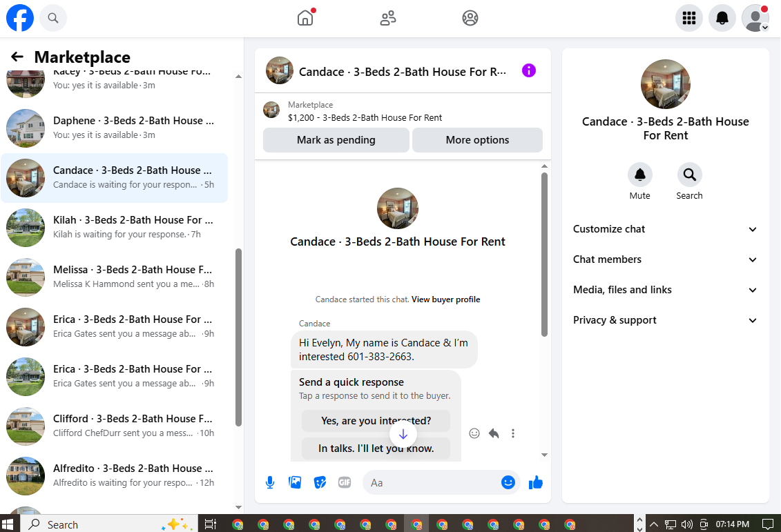The image size is (781, 532).
Task: Open Friends icon in top navigation
Action: click(388, 18)
